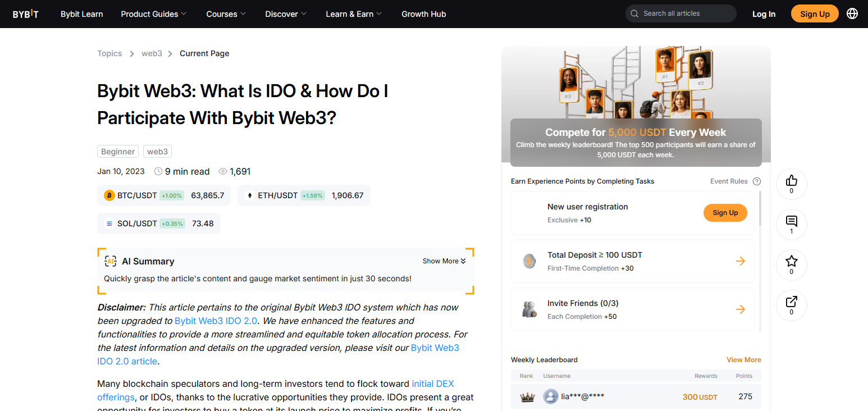Click the search magnifier icon
Image resolution: width=868 pixels, height=411 pixels.
tap(634, 13)
